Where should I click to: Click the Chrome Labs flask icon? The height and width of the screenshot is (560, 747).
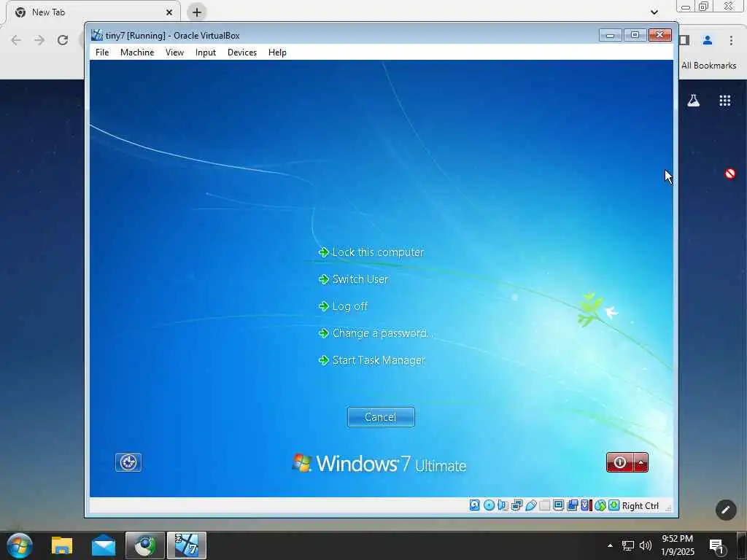coord(694,101)
